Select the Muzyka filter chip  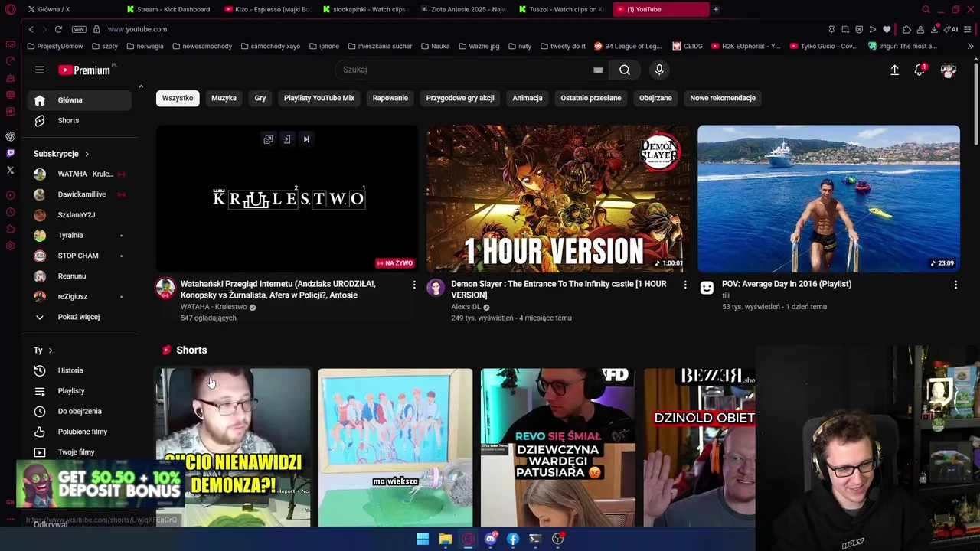pyautogui.click(x=224, y=98)
